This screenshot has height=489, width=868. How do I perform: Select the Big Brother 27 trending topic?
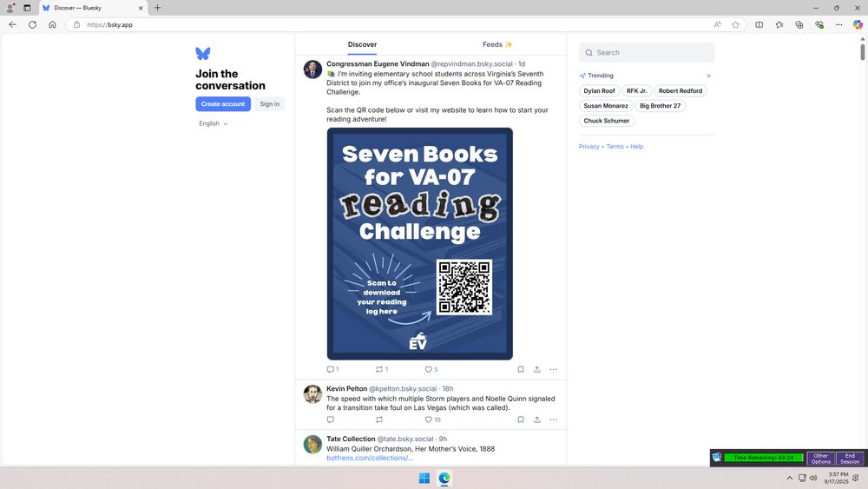tap(660, 106)
